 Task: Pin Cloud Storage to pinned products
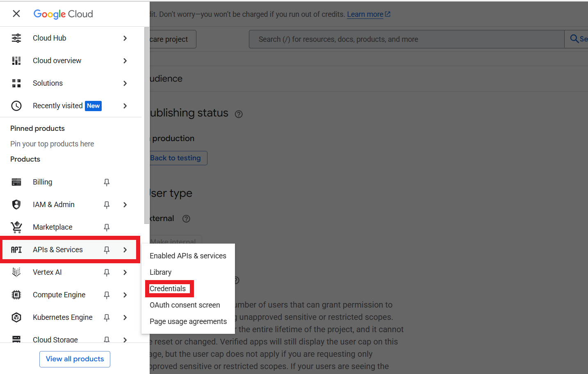[107, 340]
